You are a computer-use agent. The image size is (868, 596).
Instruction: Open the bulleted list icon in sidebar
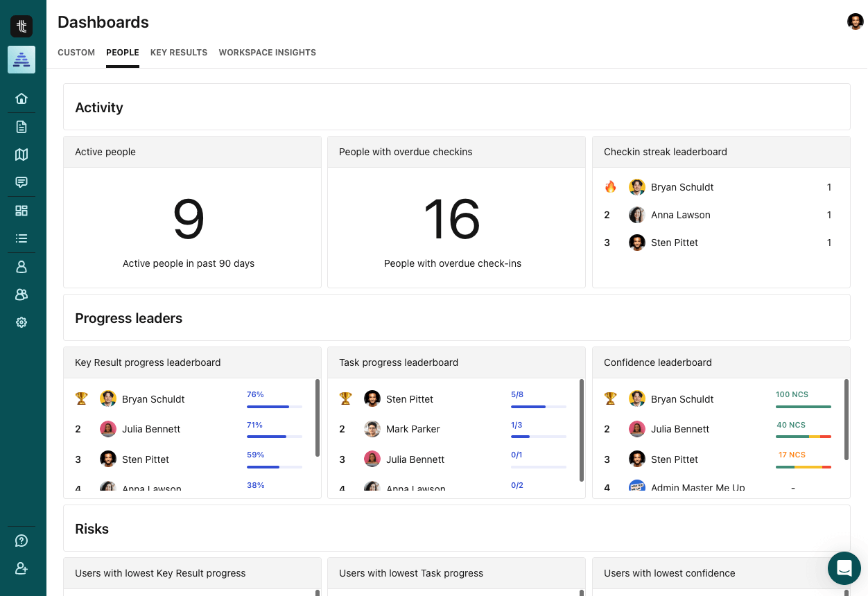click(x=21, y=238)
